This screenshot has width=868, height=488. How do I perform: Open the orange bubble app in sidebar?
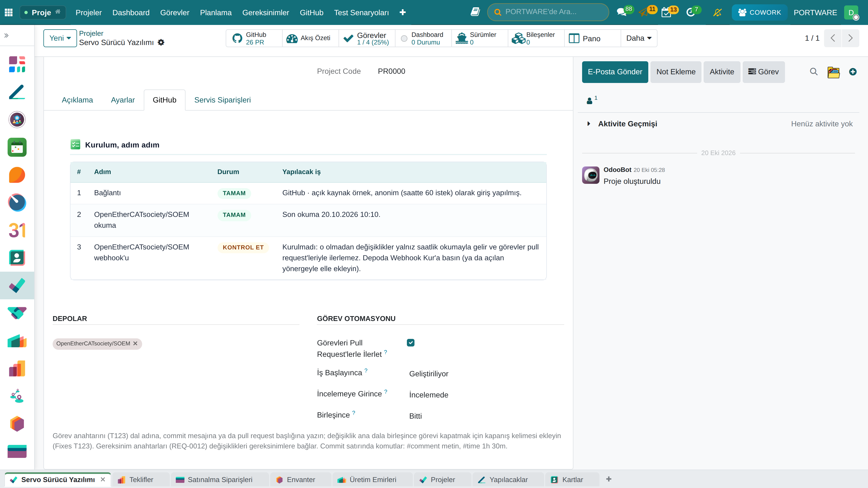pyautogui.click(x=17, y=175)
